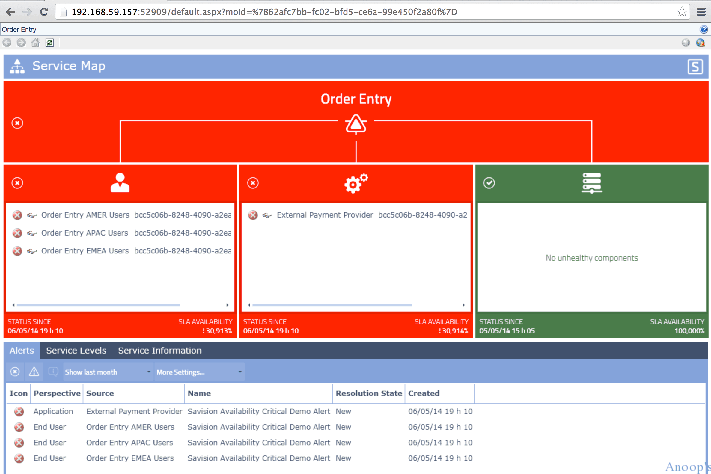Click the horizontal scrollbar in application list

coord(332,305)
